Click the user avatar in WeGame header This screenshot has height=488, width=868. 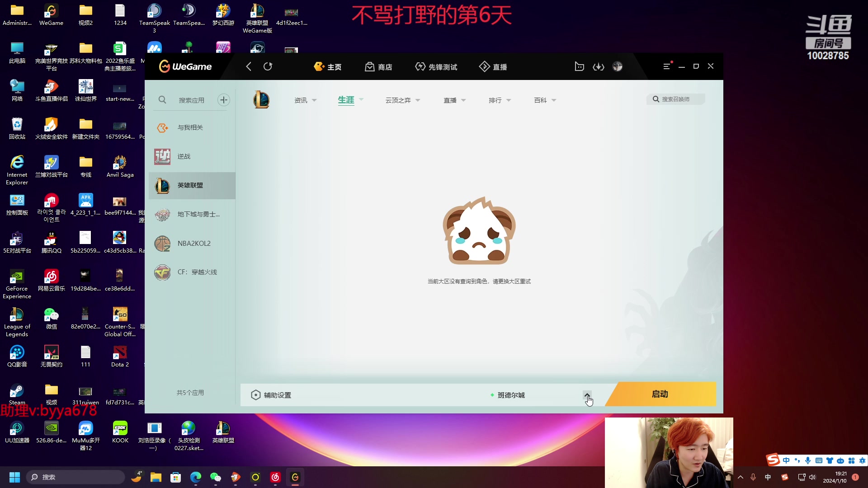pos(618,66)
